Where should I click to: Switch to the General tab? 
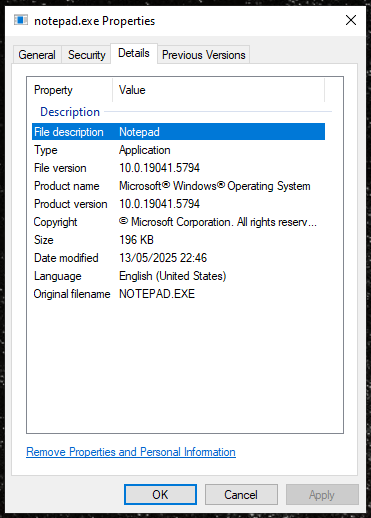37,55
